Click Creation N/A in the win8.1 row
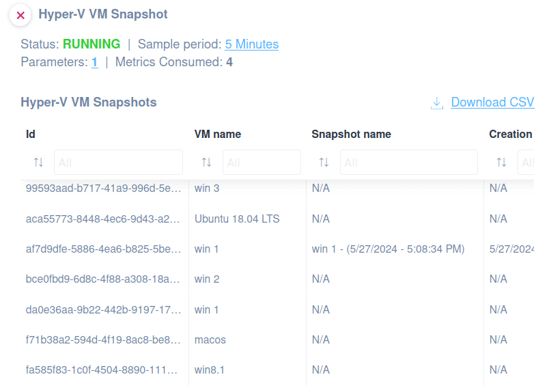The image size is (551, 392). pos(498,370)
